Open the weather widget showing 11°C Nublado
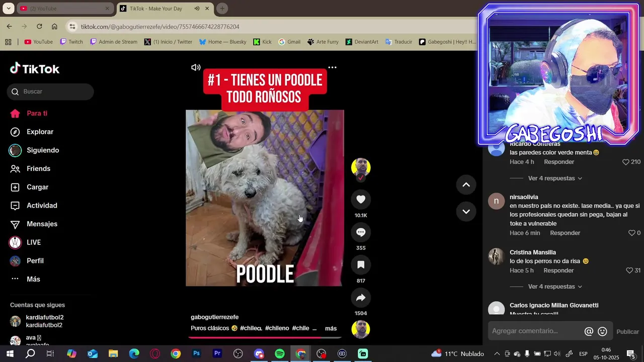Viewport: 644px width, 362px height. [458, 354]
